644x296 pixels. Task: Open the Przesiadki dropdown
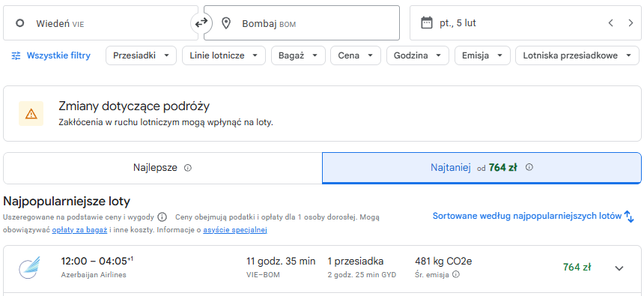[x=142, y=55]
